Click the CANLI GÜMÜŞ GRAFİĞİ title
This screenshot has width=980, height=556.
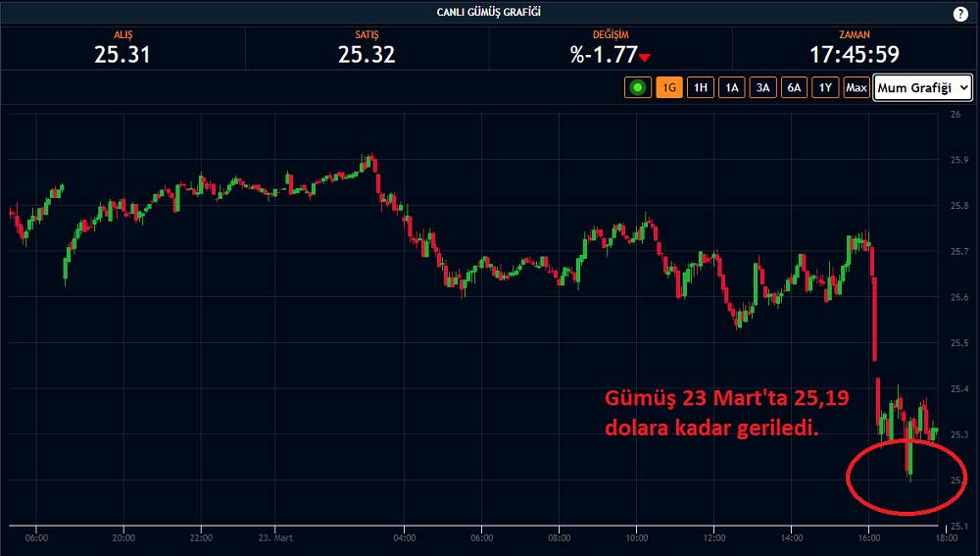[x=489, y=12]
